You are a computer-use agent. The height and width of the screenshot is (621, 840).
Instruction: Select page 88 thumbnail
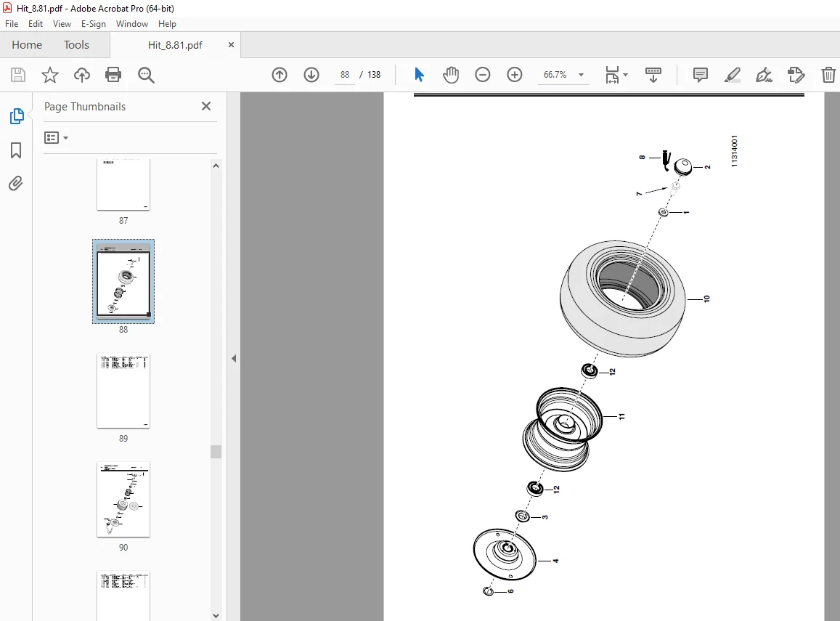pos(123,281)
